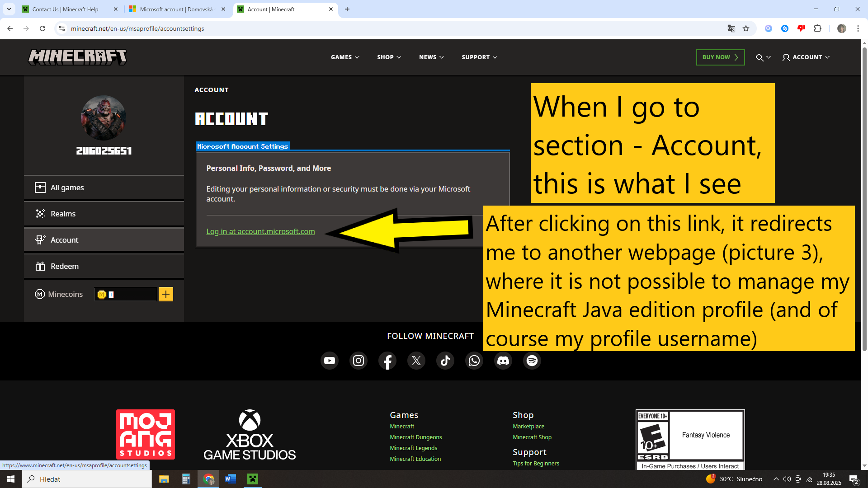Select Redeem in sidebar
Viewport: 868px width, 488px height.
104,266
